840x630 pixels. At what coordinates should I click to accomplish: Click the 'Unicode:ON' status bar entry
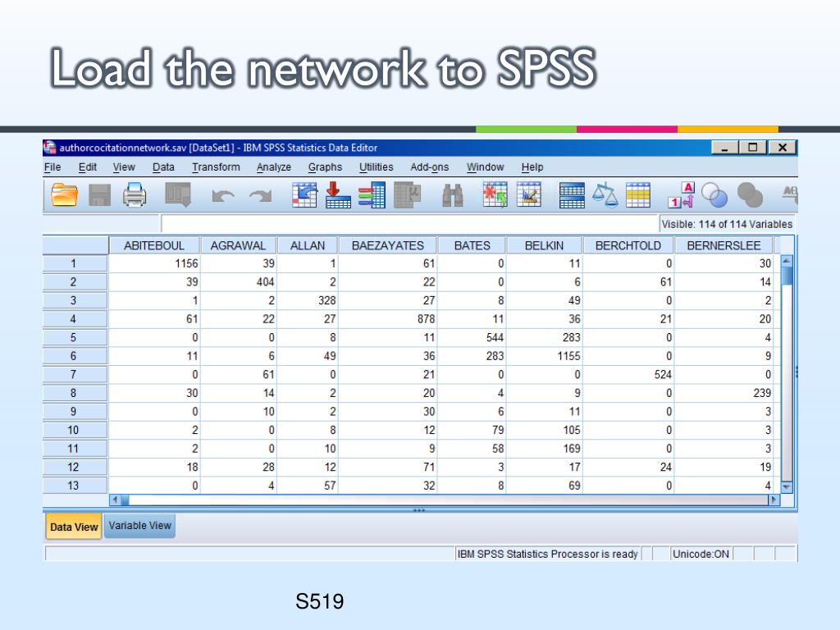tap(701, 554)
